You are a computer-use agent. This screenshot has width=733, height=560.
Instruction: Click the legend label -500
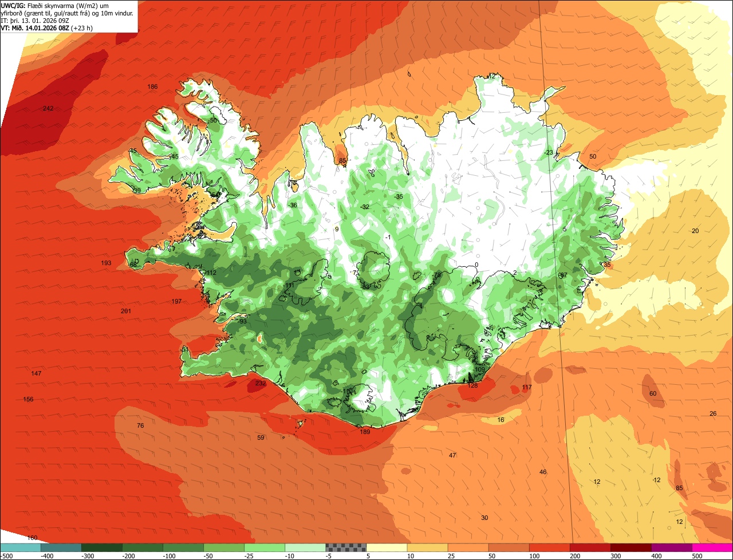tap(6, 555)
